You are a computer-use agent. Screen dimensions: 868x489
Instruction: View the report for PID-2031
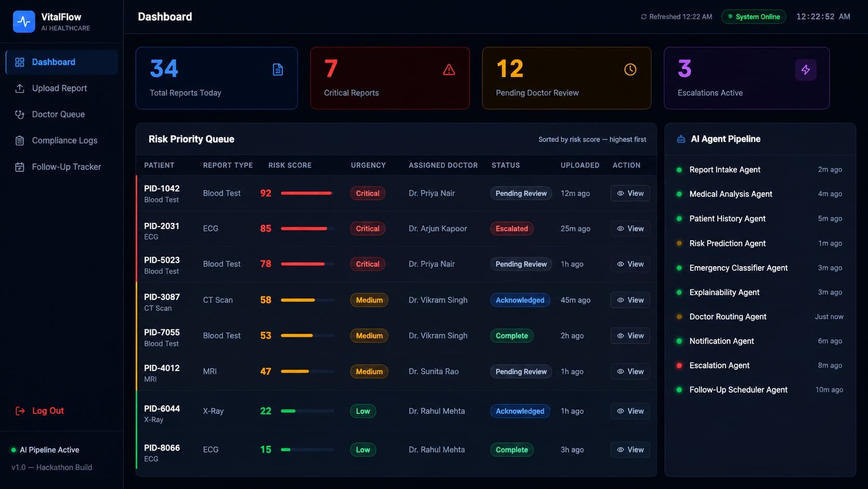point(630,229)
